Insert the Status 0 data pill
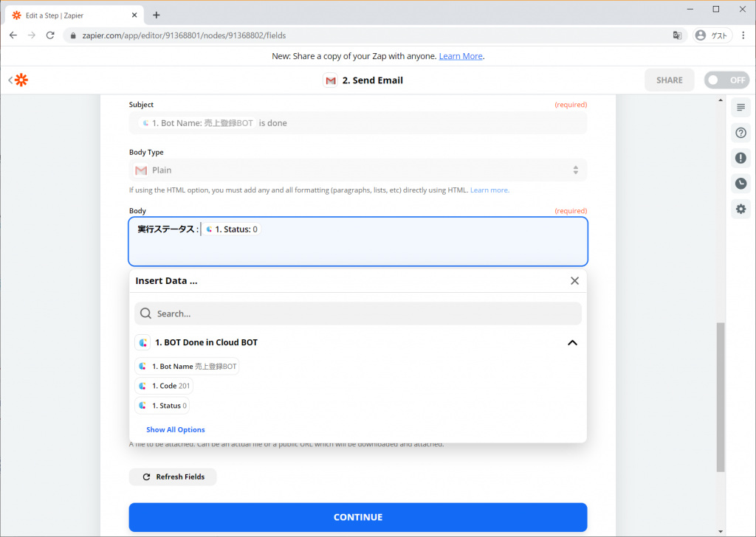Screen dimensions: 756x537 [x=162, y=406]
